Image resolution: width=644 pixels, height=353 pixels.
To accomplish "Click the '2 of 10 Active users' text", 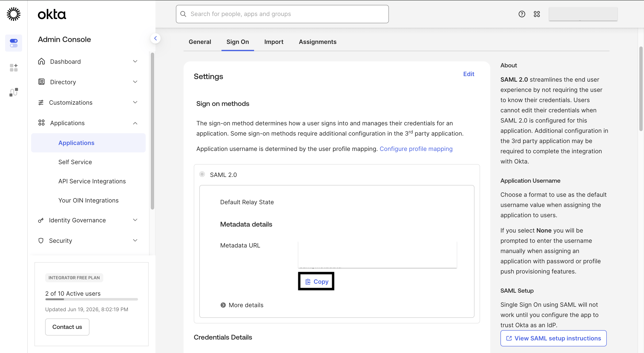I will point(73,294).
